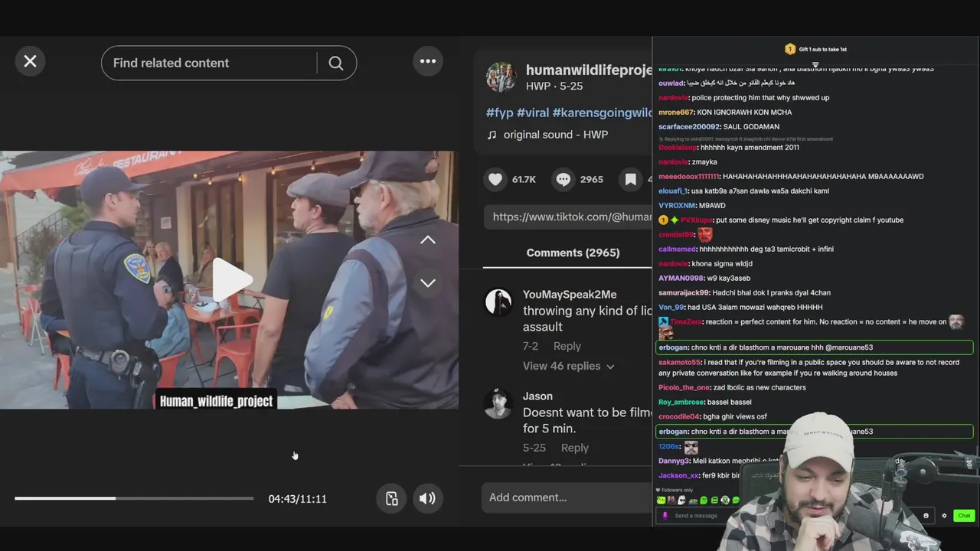The image size is (980, 551).
Task: Click username Roy_ambrose in chat
Action: (681, 403)
